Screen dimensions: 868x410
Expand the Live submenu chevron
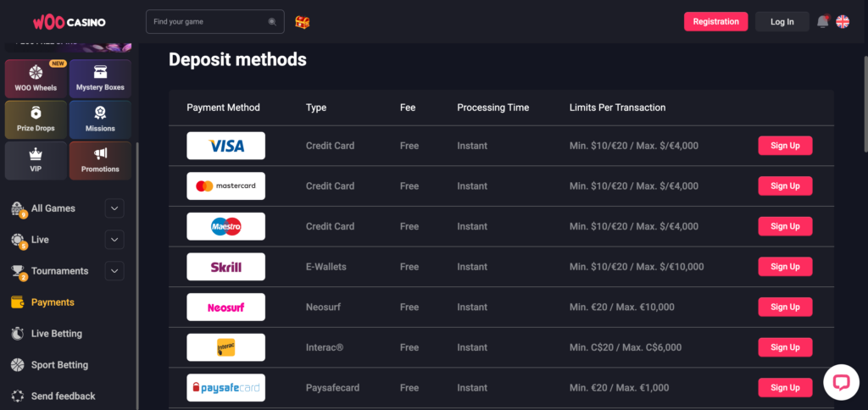114,240
